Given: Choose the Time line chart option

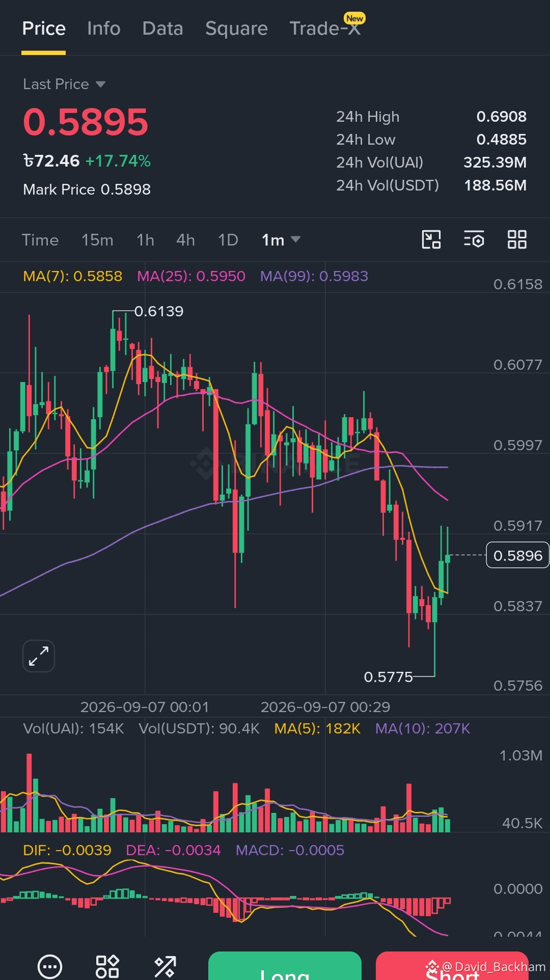Looking at the screenshot, I should coord(40,240).
